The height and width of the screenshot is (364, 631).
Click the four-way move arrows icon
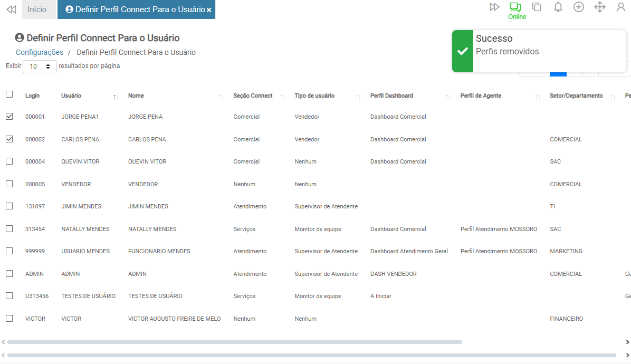click(x=600, y=7)
